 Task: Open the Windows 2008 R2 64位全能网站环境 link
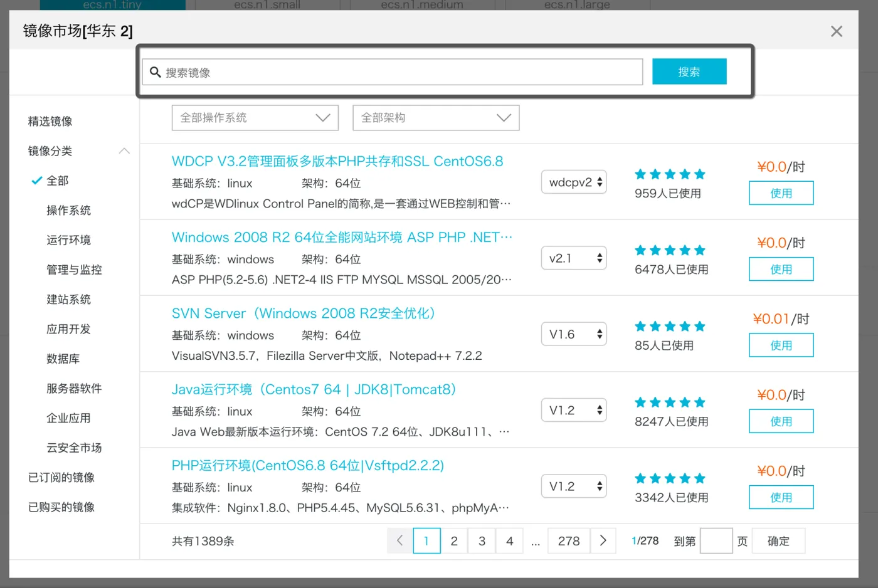click(x=342, y=237)
